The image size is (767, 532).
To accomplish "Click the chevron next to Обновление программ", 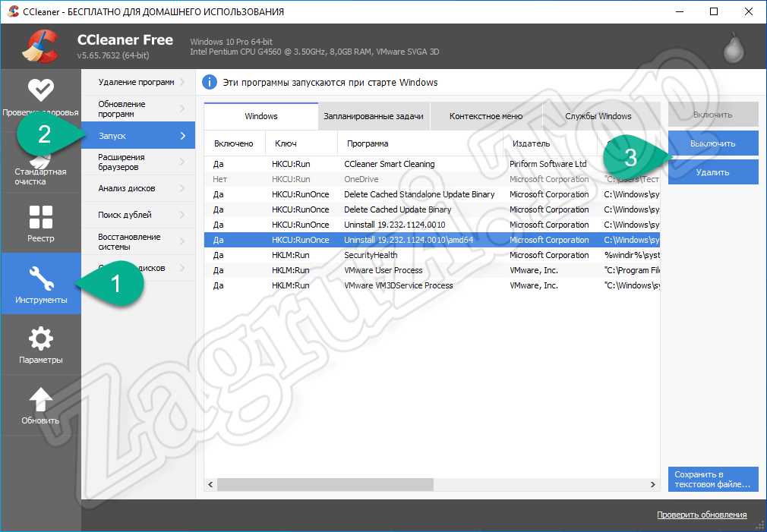I will 183,109.
